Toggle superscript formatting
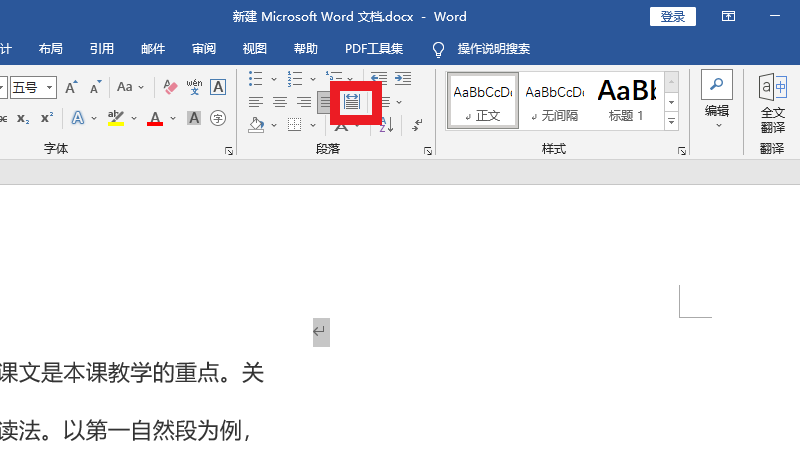Screen dimensions: 800x450 coord(47,119)
